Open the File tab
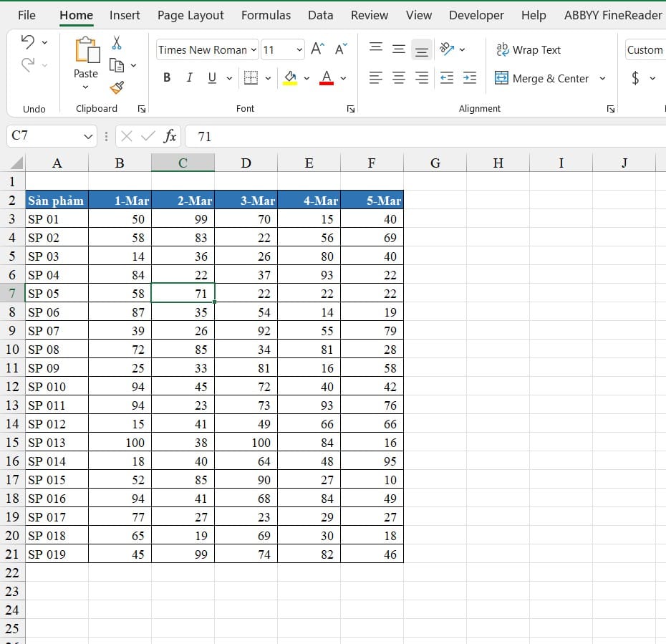Image resolution: width=666 pixels, height=644 pixels. tap(26, 15)
